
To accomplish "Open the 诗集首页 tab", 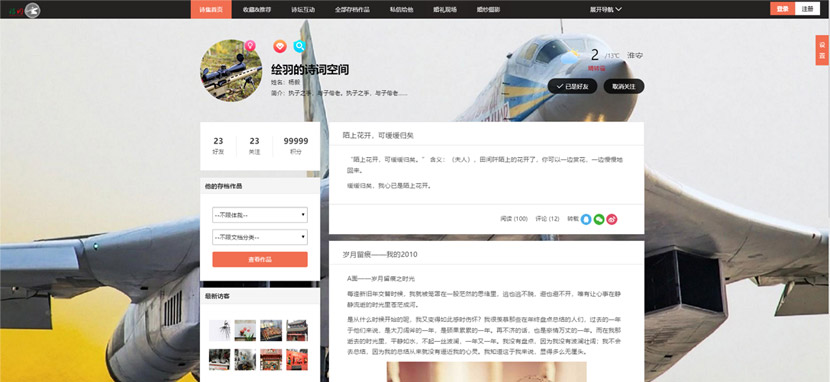I will pos(211,10).
